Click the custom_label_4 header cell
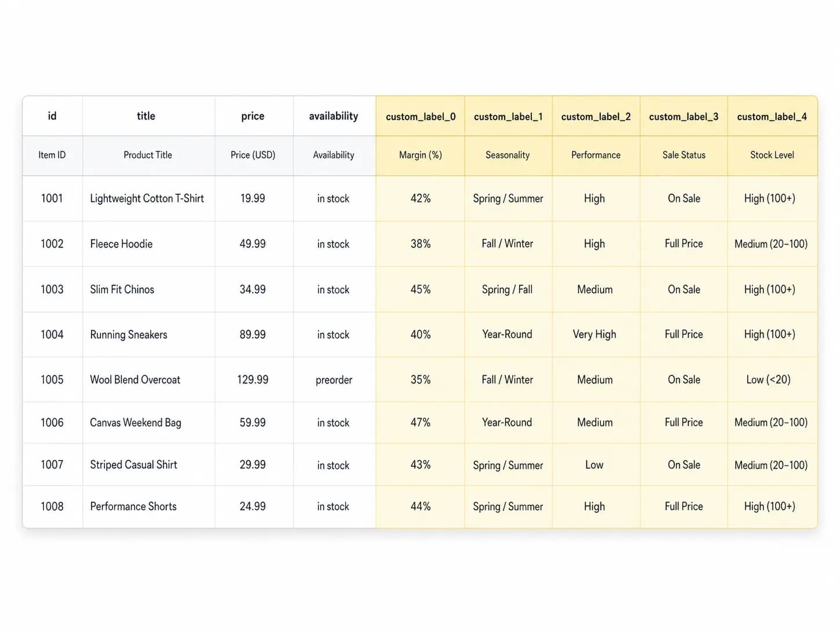Screen dimensions: 840x630 pos(772,117)
